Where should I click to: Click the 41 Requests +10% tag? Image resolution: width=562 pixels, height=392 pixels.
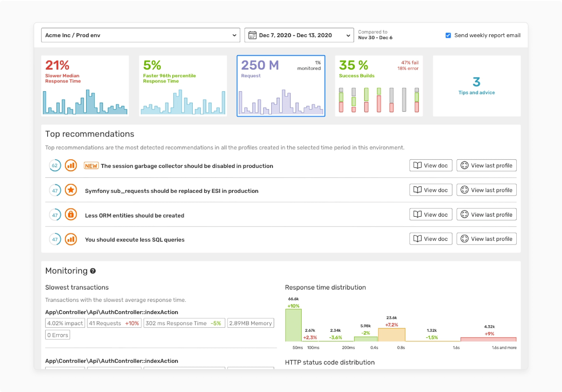[x=114, y=323]
